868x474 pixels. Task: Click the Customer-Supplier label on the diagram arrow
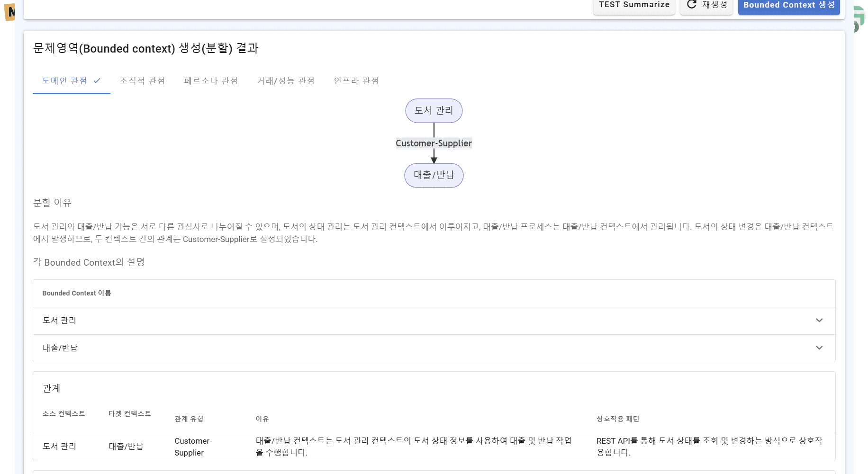(434, 143)
